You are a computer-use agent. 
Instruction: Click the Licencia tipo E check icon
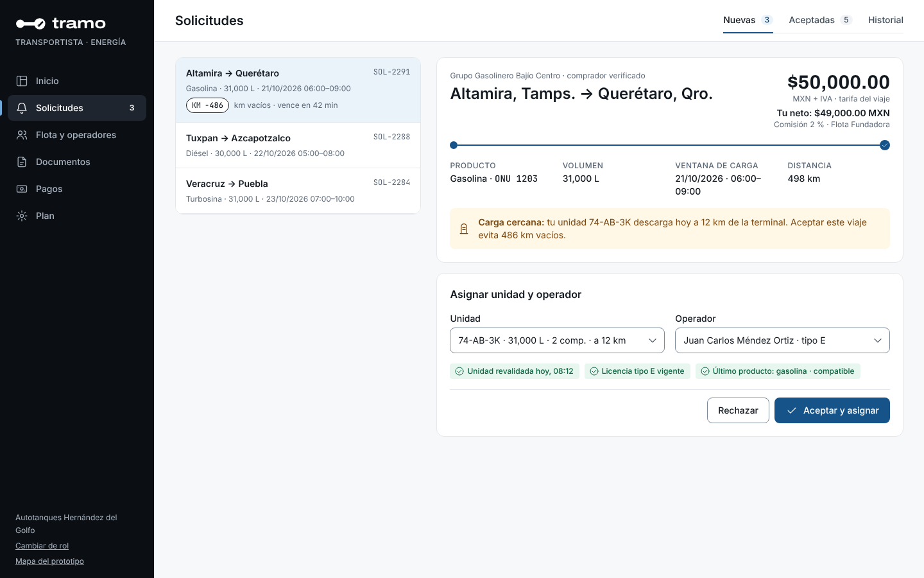coord(594,371)
